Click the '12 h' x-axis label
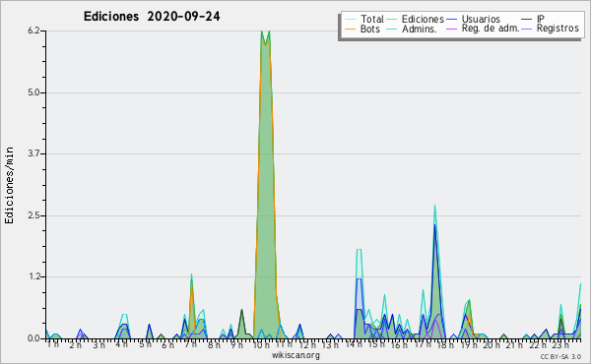 (307, 344)
